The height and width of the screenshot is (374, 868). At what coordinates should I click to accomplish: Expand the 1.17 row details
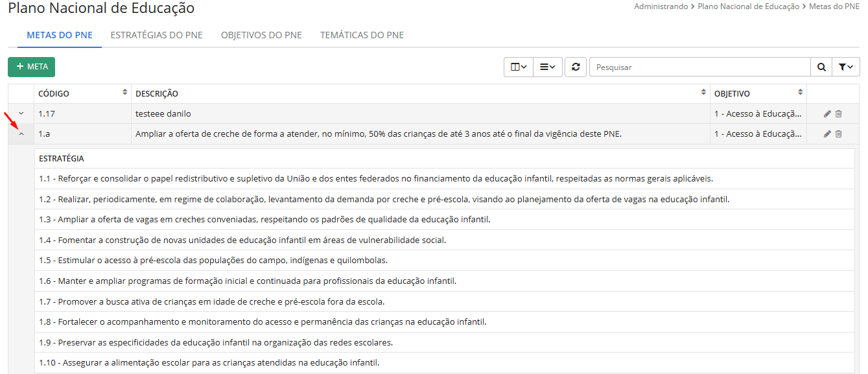coord(21,113)
